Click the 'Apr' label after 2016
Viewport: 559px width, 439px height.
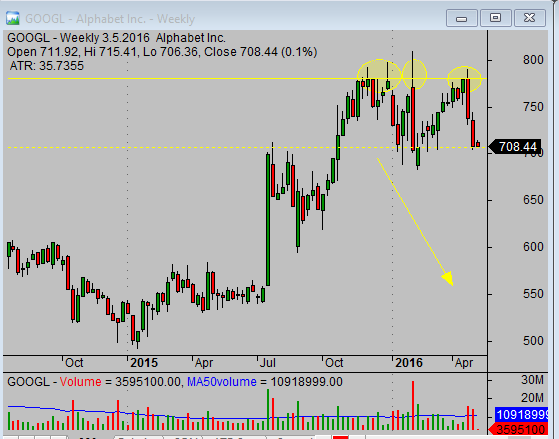[x=464, y=363]
